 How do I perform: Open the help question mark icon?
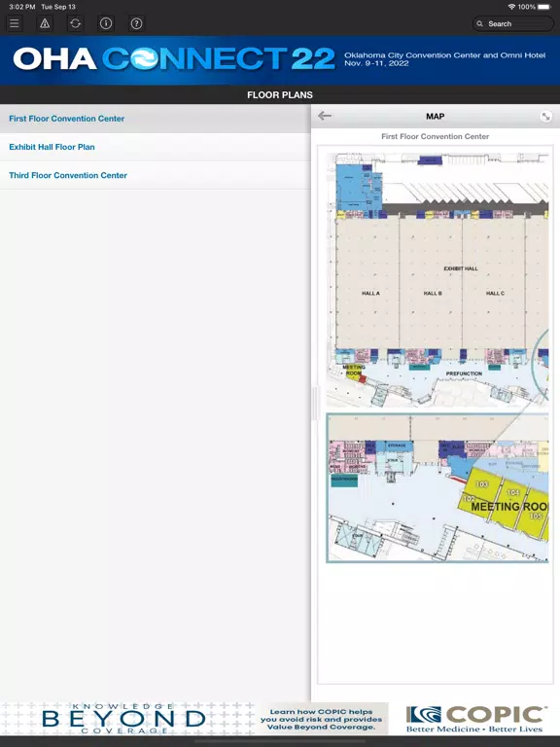[136, 23]
